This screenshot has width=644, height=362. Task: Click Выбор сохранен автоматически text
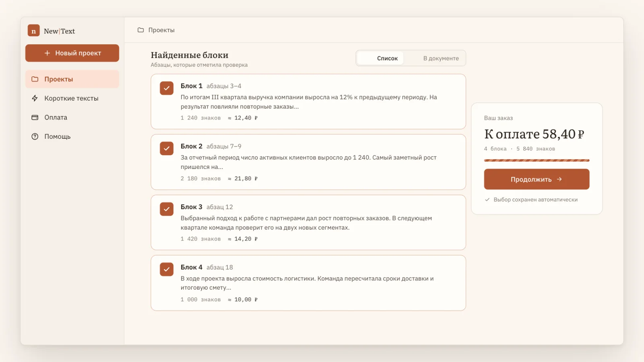pyautogui.click(x=536, y=200)
